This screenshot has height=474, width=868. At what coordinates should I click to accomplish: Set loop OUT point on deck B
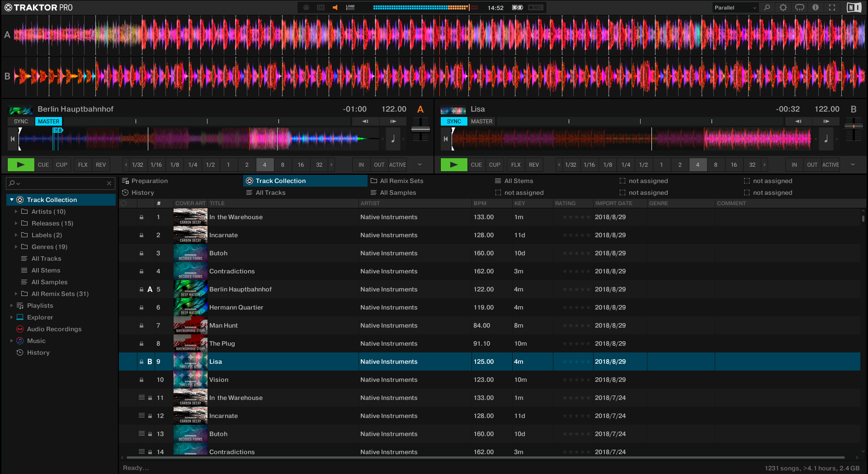tap(812, 165)
